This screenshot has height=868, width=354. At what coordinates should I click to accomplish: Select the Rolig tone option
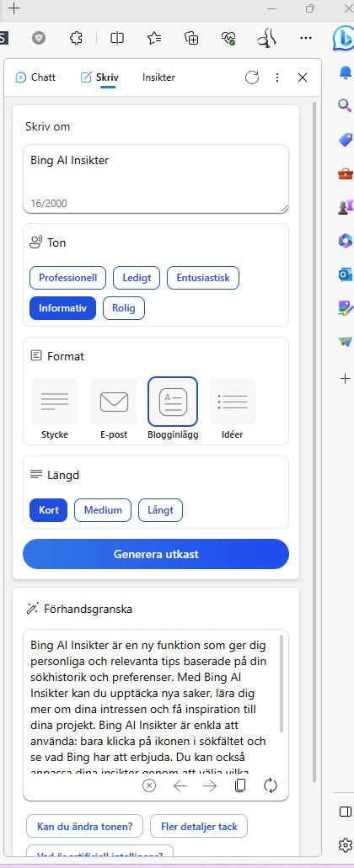click(124, 308)
